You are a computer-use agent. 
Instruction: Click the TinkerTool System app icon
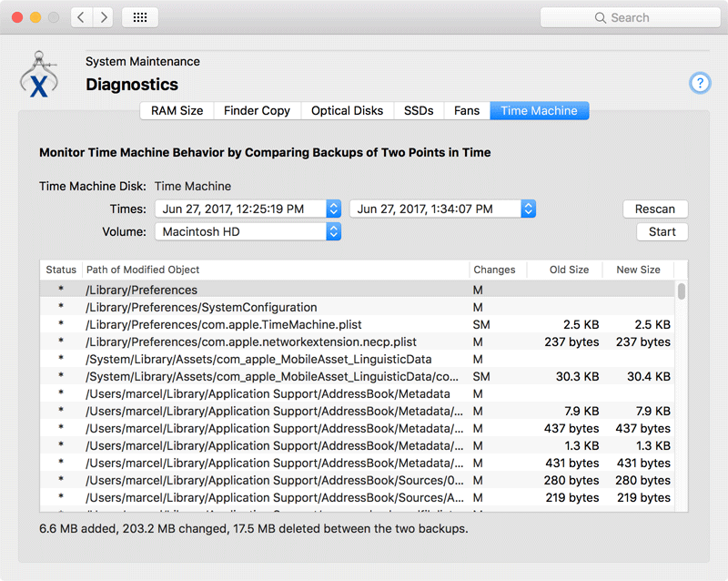pos(39,75)
